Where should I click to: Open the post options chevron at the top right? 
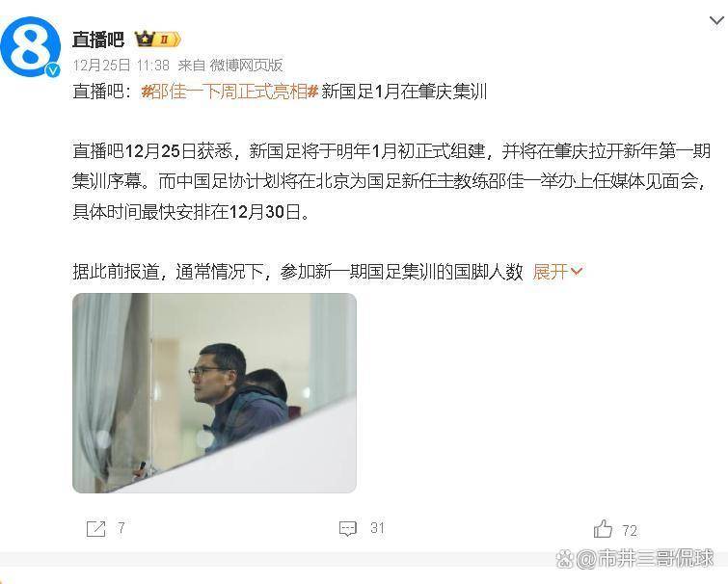tap(716, 20)
